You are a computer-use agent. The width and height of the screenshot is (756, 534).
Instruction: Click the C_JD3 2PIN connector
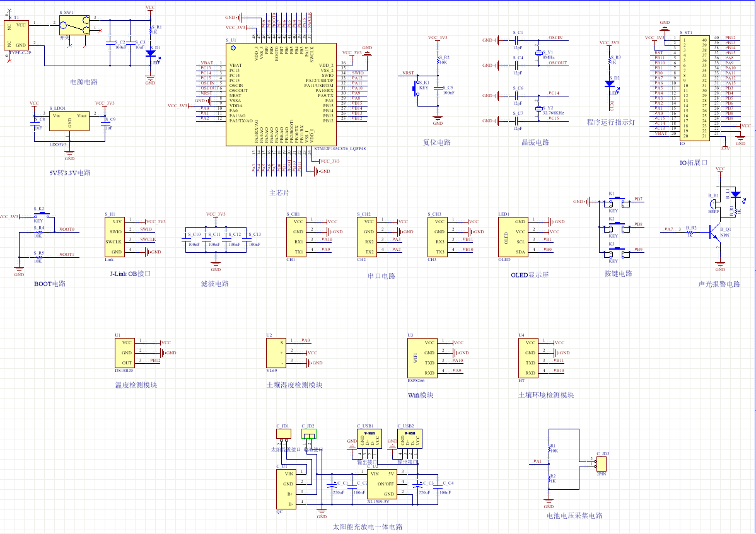[x=602, y=464]
